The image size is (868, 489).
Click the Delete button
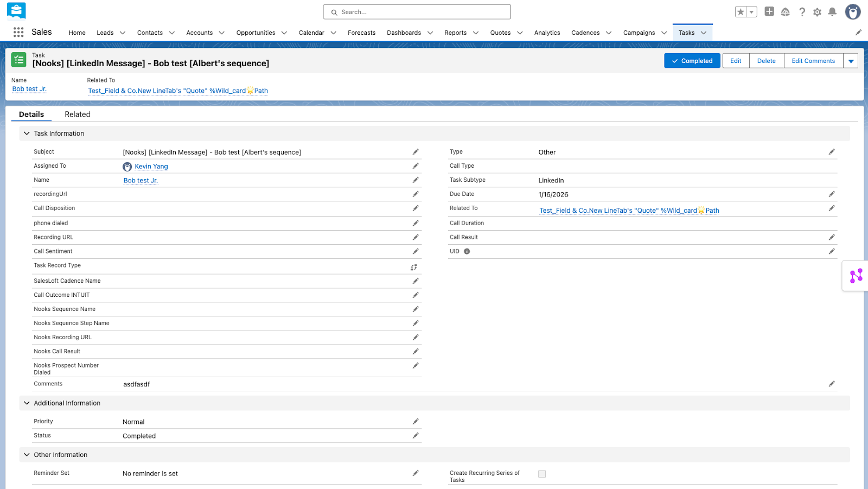(x=767, y=61)
